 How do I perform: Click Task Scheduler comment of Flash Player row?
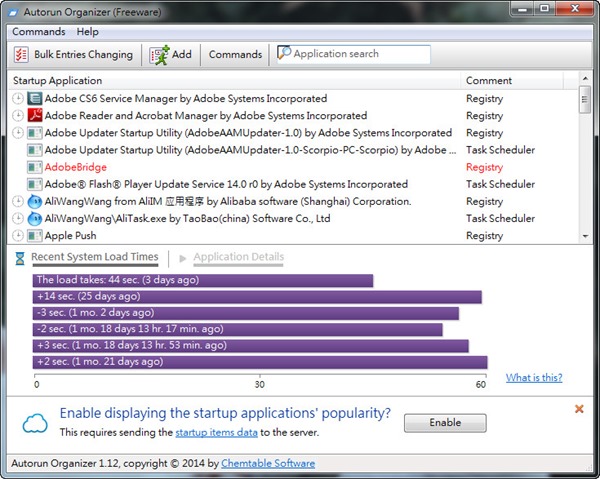point(501,184)
